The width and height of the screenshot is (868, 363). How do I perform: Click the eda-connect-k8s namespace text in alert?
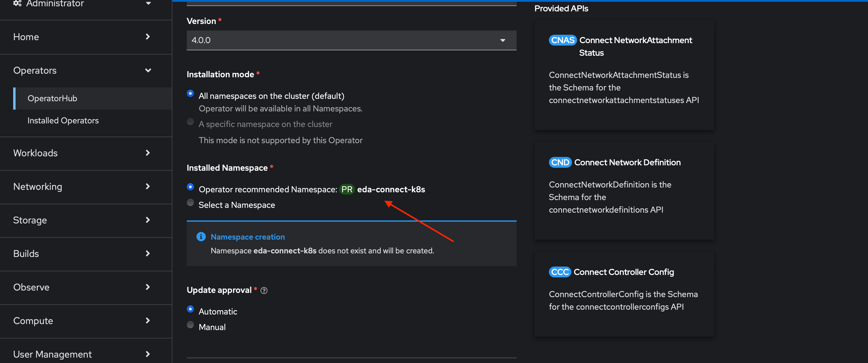pyautogui.click(x=285, y=251)
